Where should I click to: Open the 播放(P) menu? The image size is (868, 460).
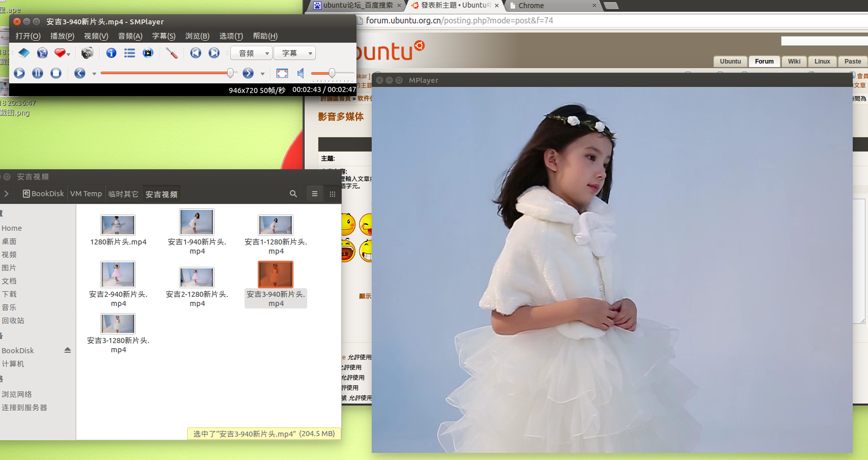point(62,36)
